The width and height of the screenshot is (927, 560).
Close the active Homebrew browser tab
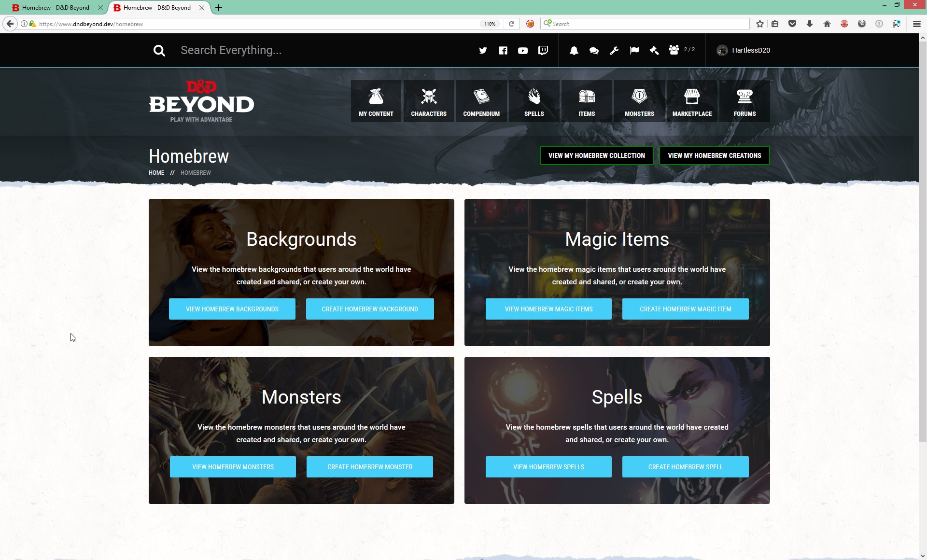202,8
